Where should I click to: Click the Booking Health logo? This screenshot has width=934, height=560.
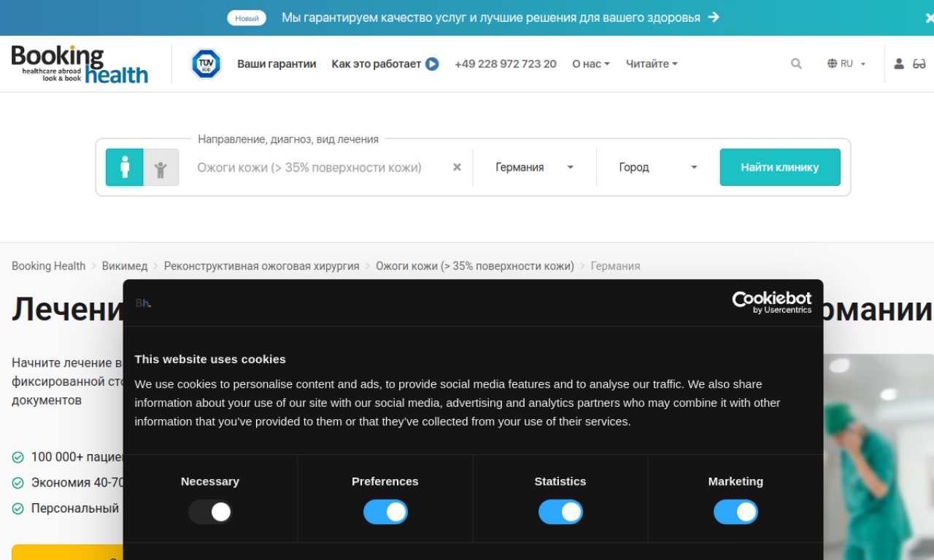(80, 64)
